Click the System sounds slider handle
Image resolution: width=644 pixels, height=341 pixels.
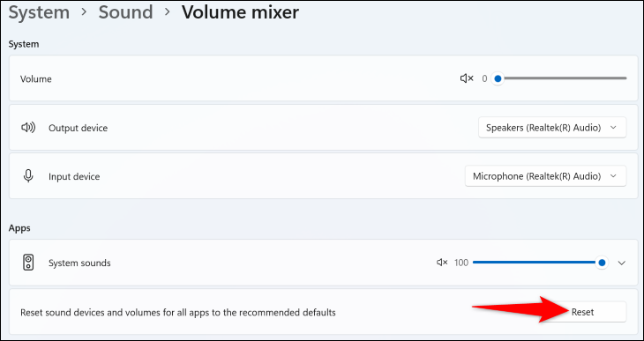tap(603, 263)
